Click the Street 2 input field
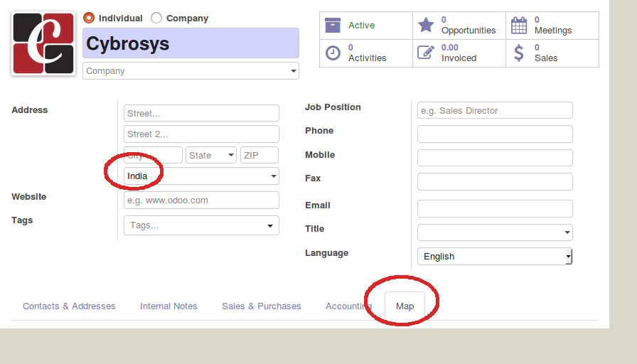Screen dimensions: 637x364 coord(201,134)
